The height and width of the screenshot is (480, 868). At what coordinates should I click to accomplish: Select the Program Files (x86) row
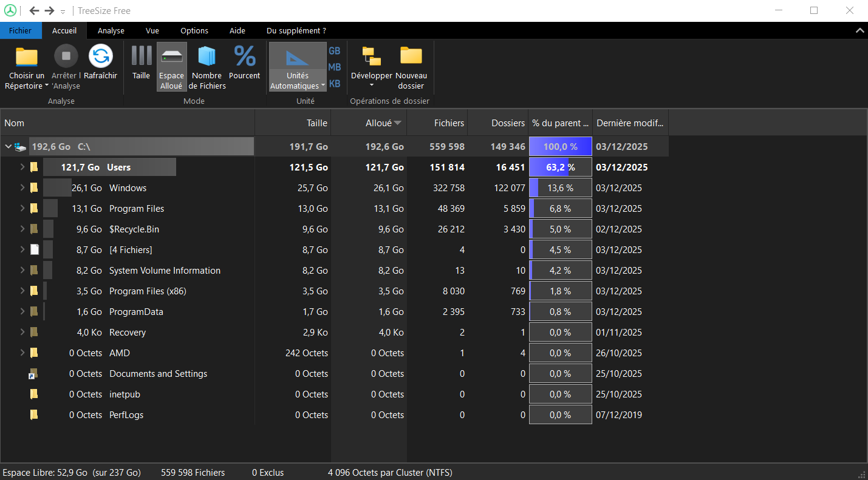pyautogui.click(x=148, y=291)
